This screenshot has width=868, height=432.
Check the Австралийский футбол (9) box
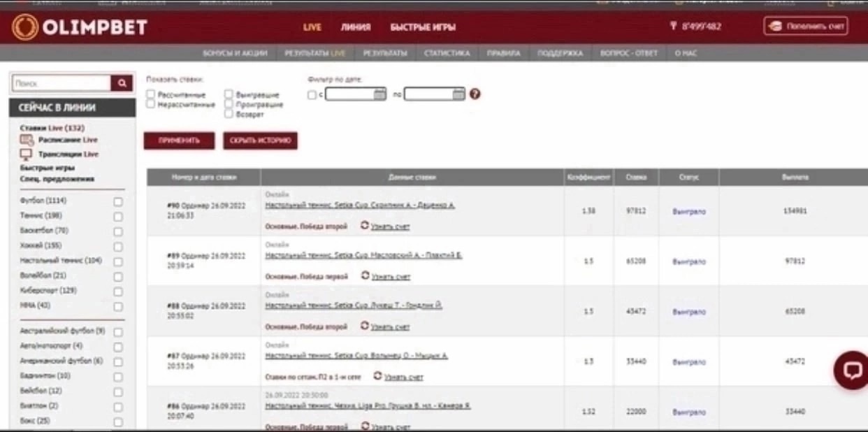118,332
